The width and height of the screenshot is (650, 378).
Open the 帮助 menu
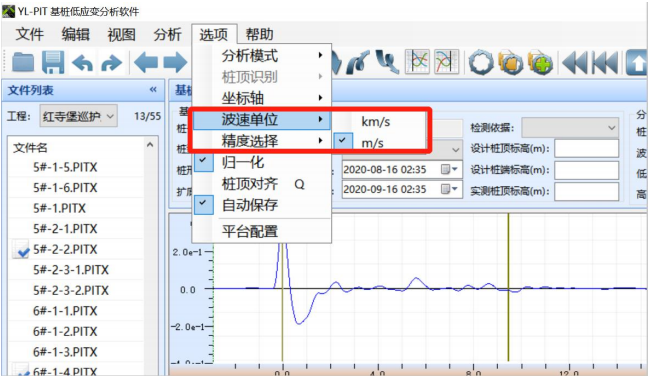259,34
